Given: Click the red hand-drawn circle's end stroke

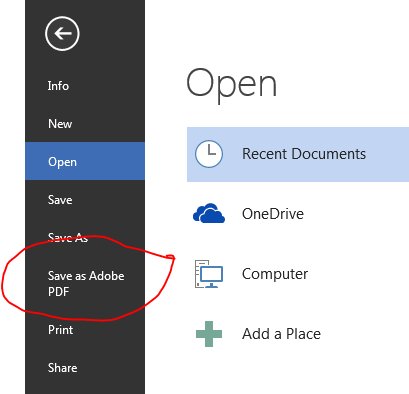Looking at the screenshot, I should (170, 257).
